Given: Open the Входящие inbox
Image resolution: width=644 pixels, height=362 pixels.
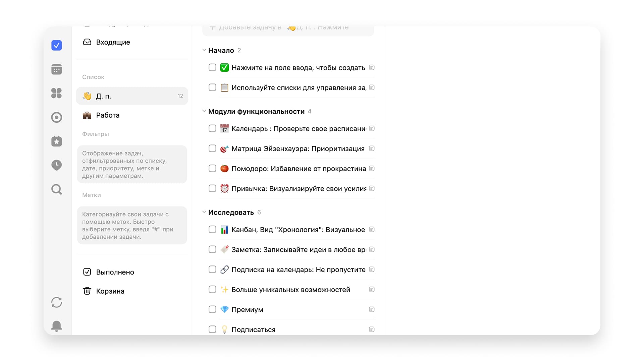Looking at the screenshot, I should (x=112, y=42).
